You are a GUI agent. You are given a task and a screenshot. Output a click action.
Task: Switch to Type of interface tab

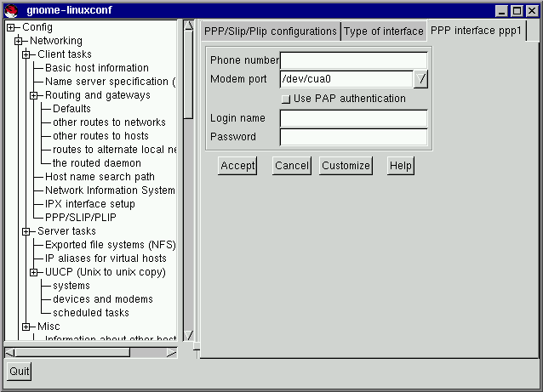(383, 31)
